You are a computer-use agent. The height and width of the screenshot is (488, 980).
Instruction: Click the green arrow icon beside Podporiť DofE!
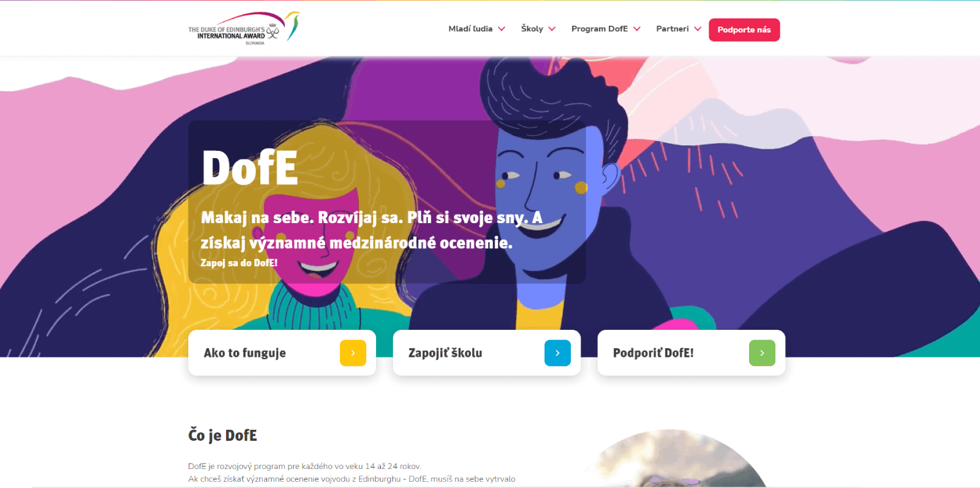[762, 353]
